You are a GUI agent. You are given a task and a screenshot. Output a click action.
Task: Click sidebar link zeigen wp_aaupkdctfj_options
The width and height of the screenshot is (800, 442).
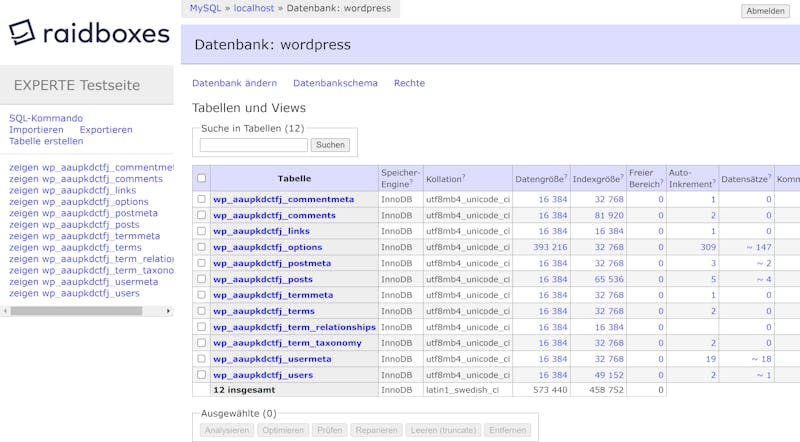79,202
